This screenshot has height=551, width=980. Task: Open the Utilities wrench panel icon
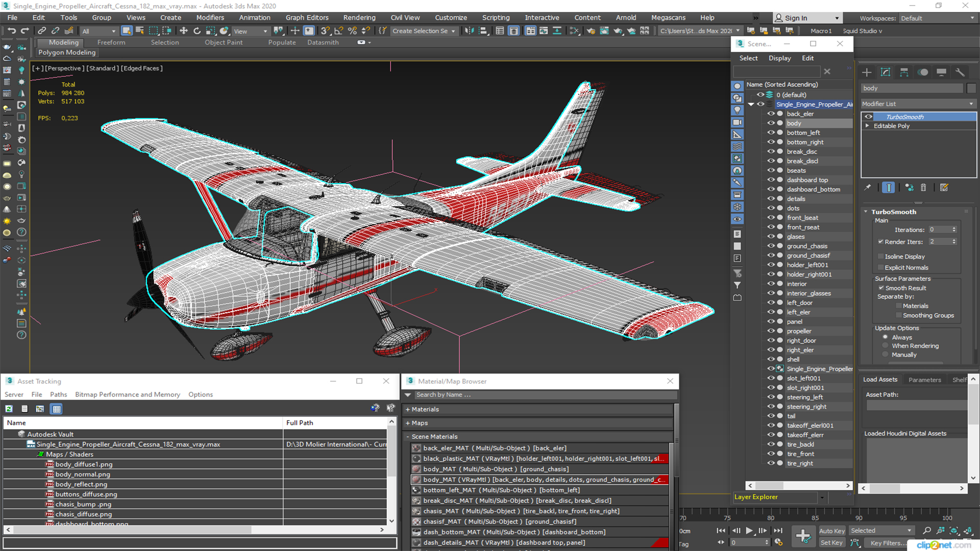[x=960, y=72]
